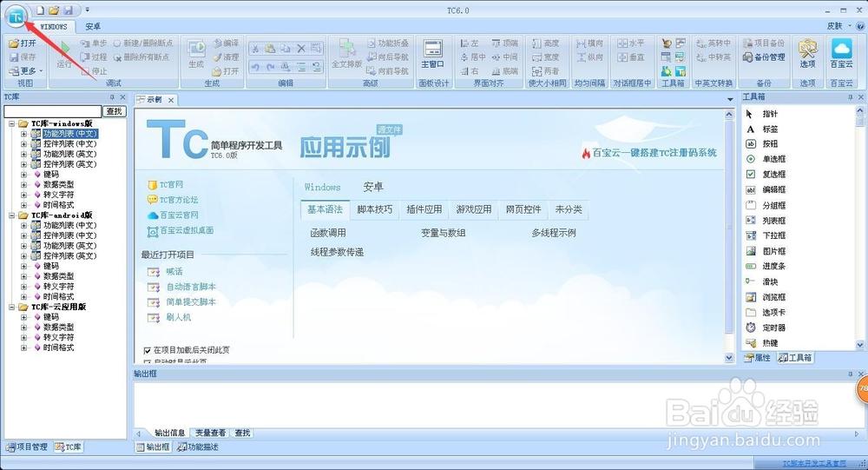
Task: Click the TC库 search input field
Action: coord(53,111)
